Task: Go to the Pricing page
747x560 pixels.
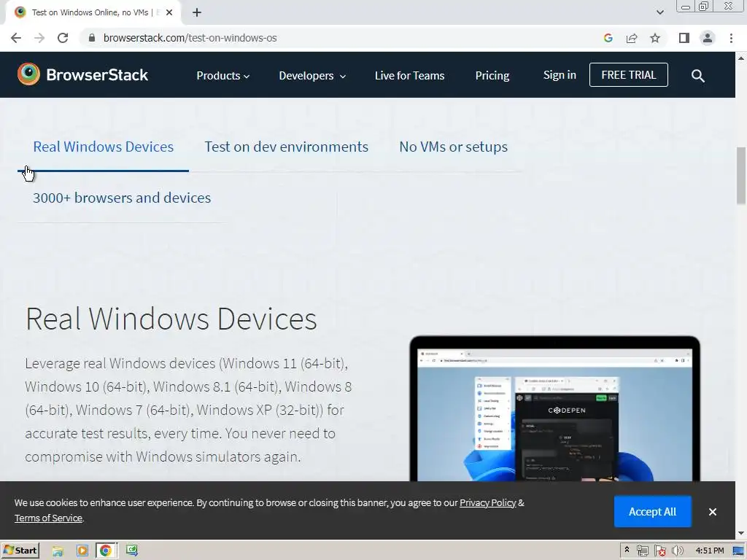Action: pos(492,76)
